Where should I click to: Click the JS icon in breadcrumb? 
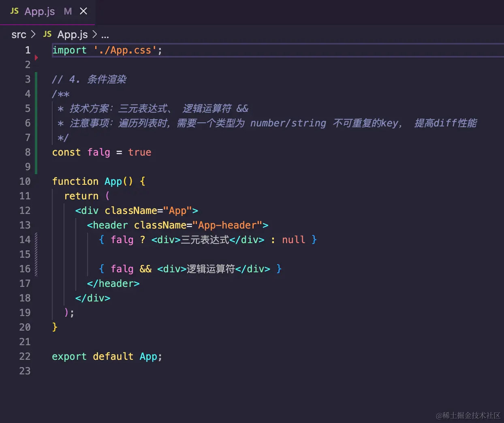point(47,34)
